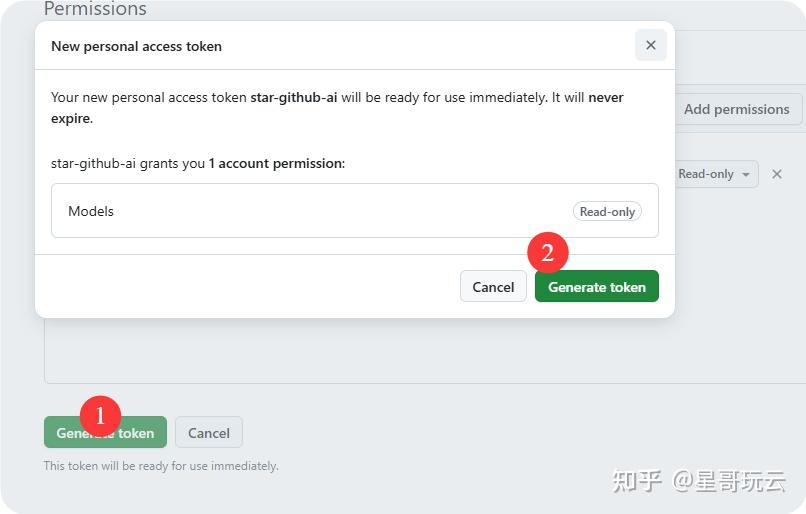Click the bold star-github-ai token name

pos(293,98)
